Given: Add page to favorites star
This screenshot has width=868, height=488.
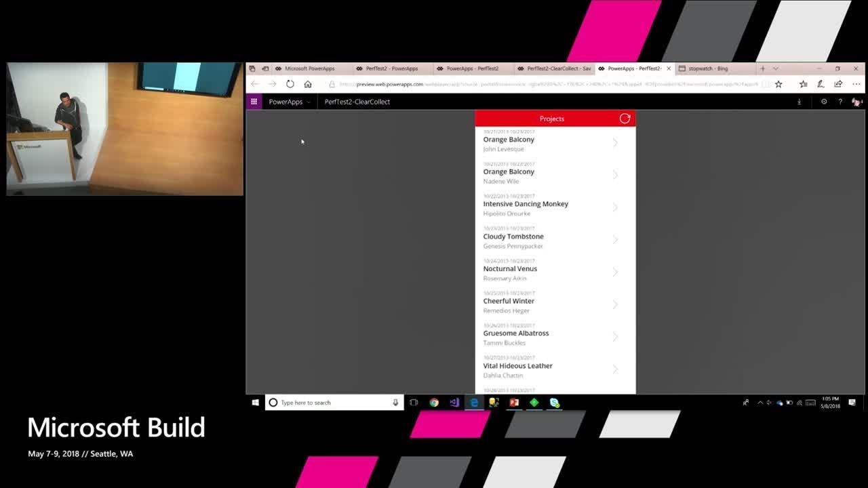Looking at the screenshot, I should point(778,84).
